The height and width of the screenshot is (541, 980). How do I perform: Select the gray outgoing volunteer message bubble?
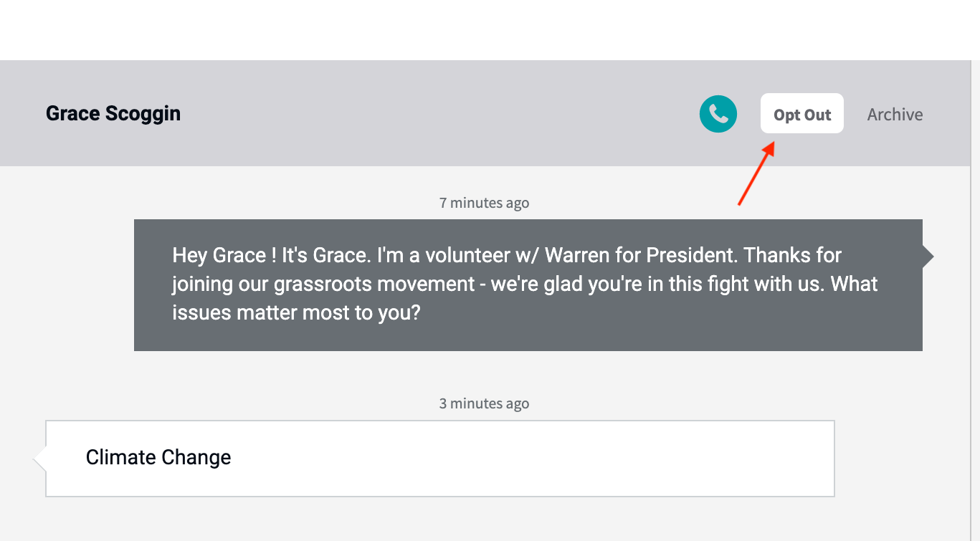[528, 285]
